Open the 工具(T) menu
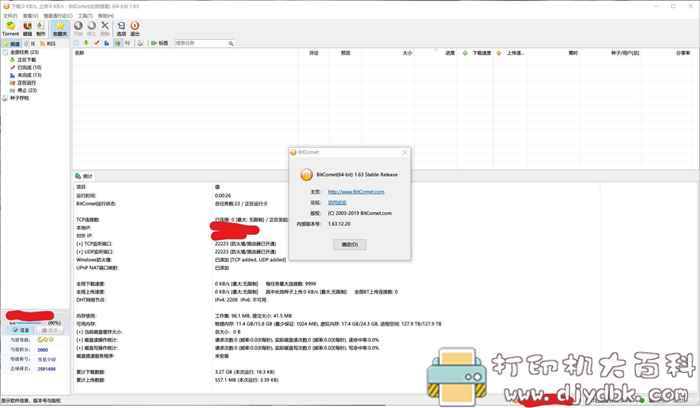 click(x=85, y=16)
